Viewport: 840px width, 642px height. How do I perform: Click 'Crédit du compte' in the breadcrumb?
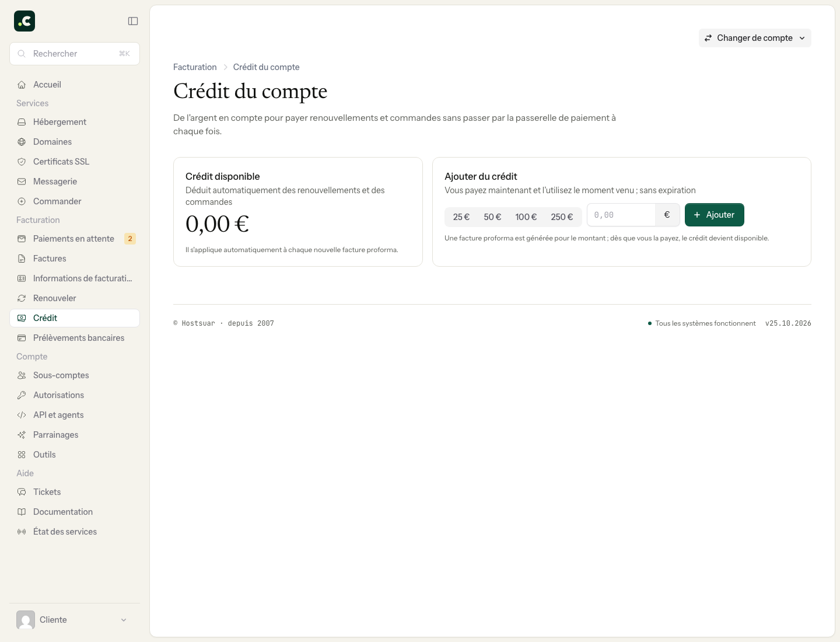(267, 67)
